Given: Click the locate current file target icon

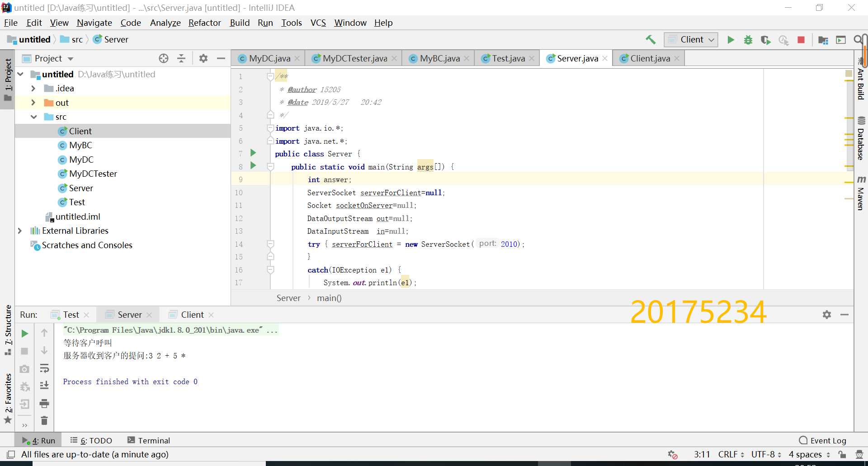Looking at the screenshot, I should point(164,58).
